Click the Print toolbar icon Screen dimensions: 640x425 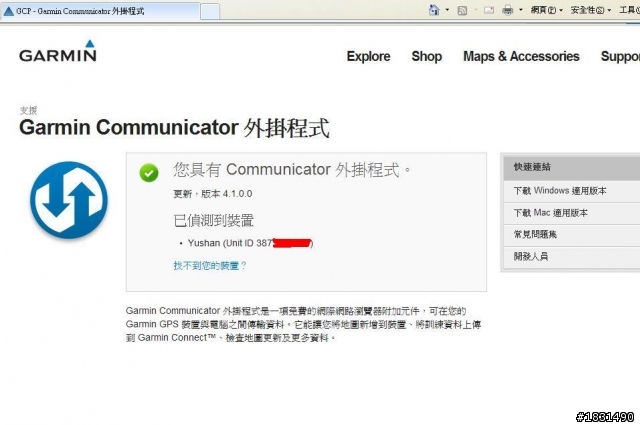tap(507, 10)
